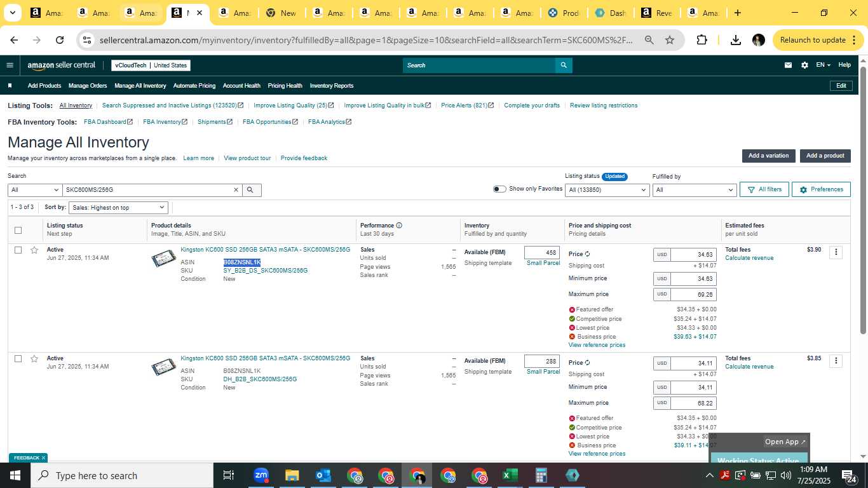Open FBA Dashboard link

tap(108, 122)
